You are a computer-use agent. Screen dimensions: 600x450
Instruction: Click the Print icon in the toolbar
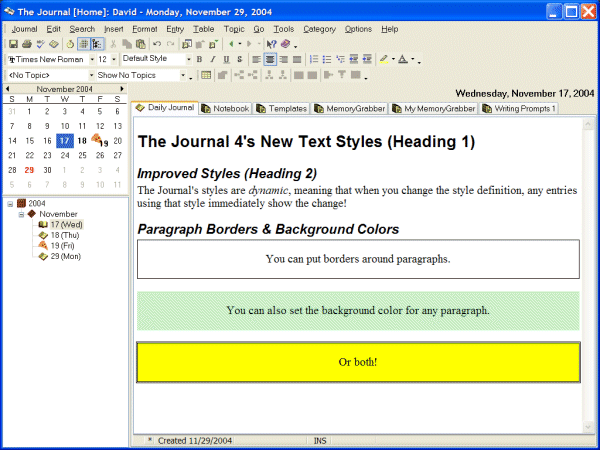point(27,45)
